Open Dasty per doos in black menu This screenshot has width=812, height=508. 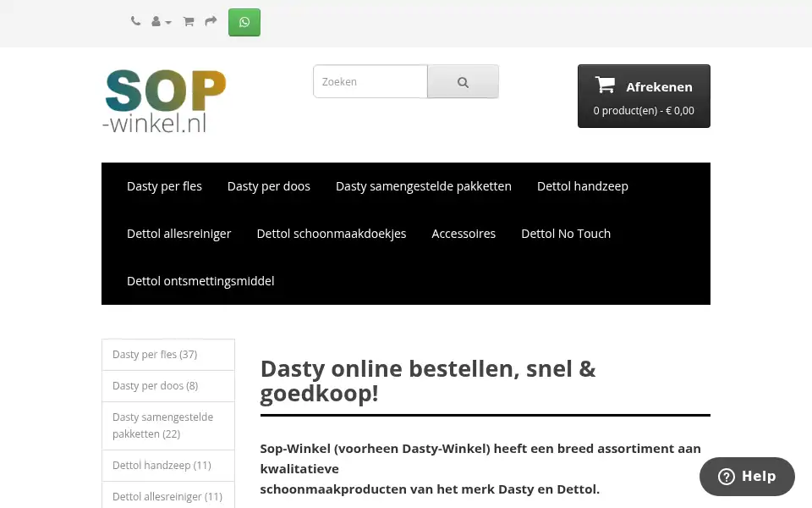[x=269, y=186]
